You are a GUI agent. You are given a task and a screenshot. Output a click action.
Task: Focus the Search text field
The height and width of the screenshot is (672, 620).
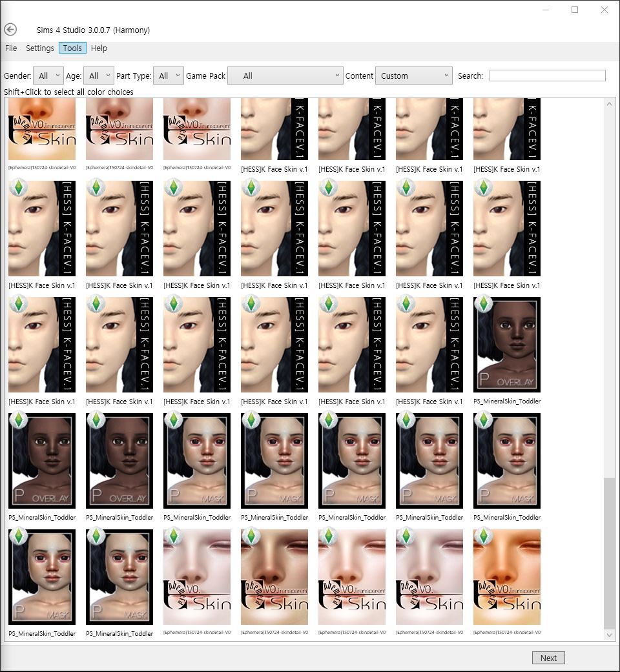[547, 76]
